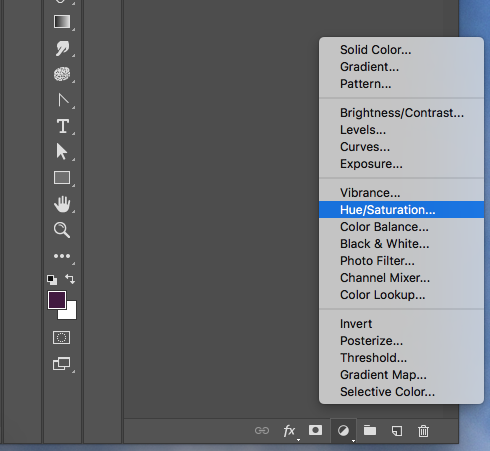Add a layer mask
The width and height of the screenshot is (490, 451).
tap(315, 430)
